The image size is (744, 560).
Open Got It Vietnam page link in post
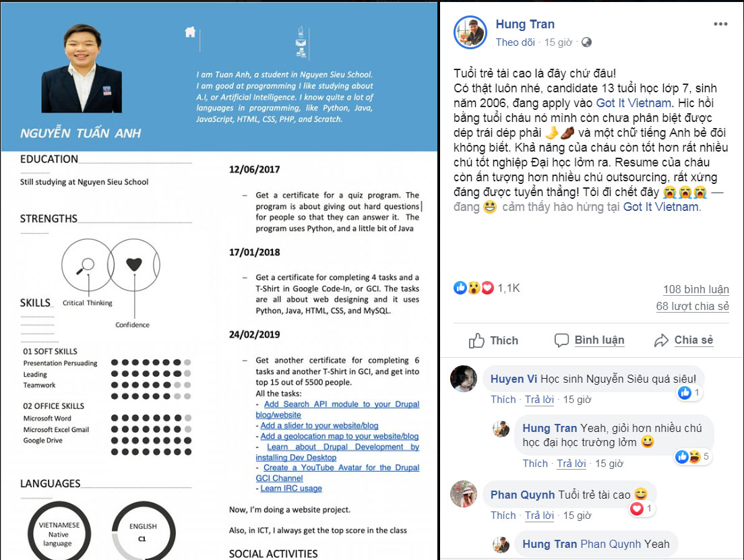coord(633,103)
